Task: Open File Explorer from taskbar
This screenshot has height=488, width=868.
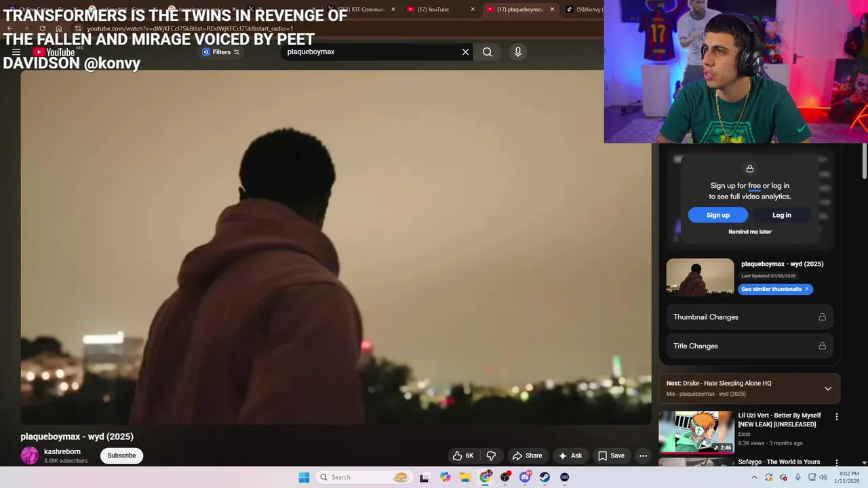Action: point(465,477)
